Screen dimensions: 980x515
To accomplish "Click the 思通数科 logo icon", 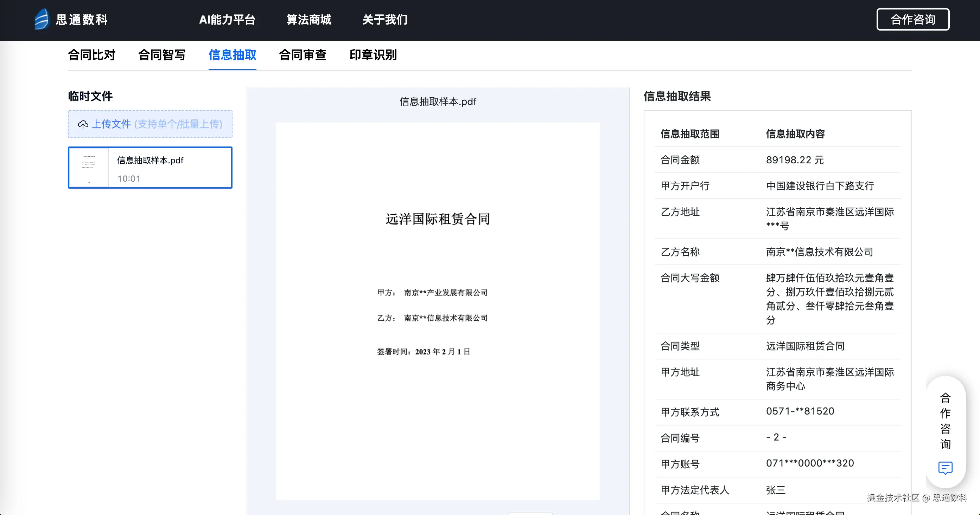I will point(42,19).
